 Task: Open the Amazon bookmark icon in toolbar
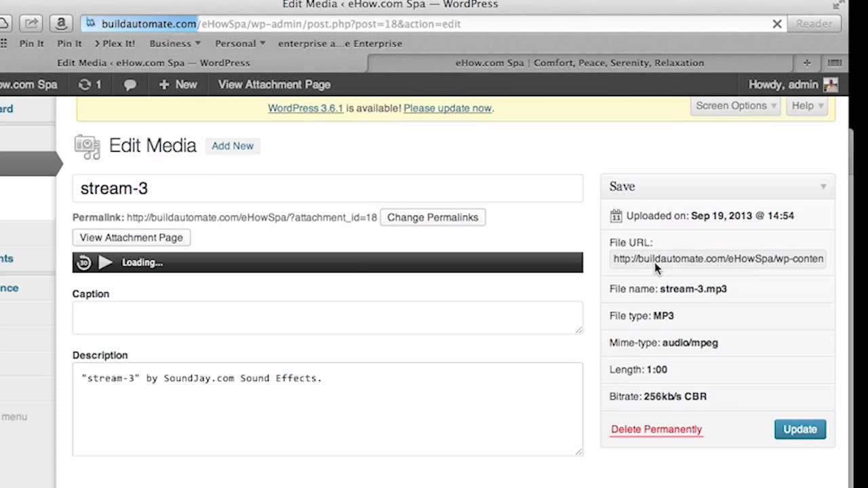click(x=61, y=24)
